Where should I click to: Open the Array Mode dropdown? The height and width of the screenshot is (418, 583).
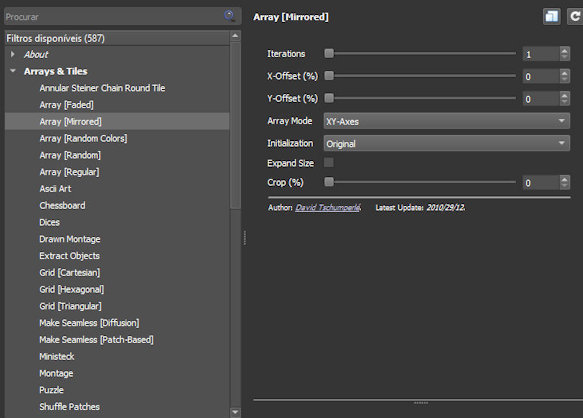(x=447, y=121)
